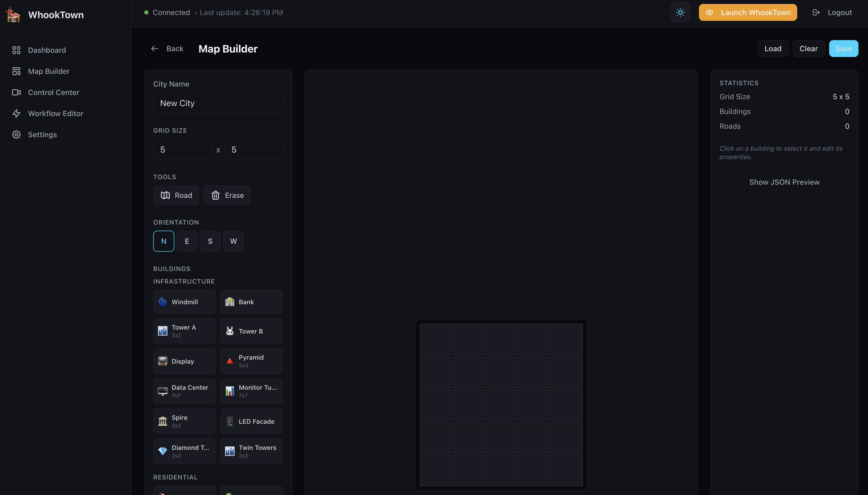Click the Load button
Screen dimensions: 868x495
click(x=772, y=49)
